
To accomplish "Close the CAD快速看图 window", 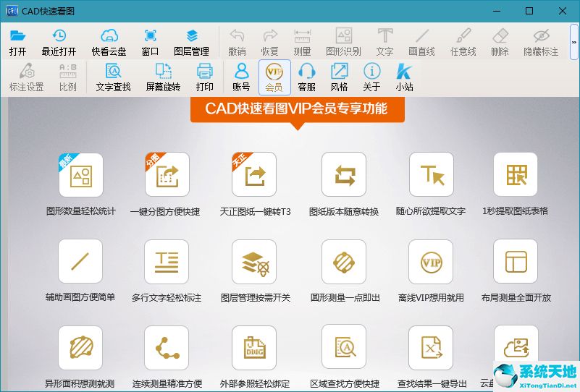I will [563, 11].
